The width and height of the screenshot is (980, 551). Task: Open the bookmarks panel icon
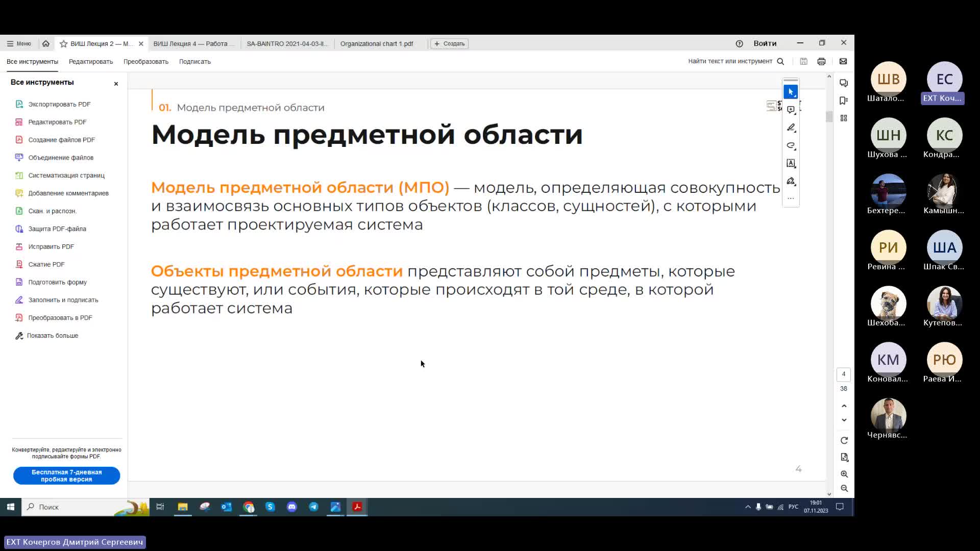coord(844,101)
